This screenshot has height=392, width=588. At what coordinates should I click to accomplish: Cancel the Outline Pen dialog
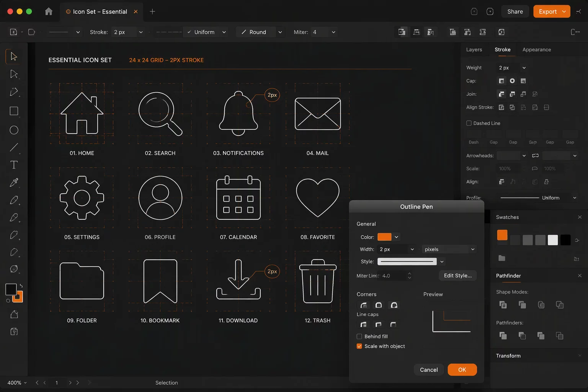tap(429, 370)
